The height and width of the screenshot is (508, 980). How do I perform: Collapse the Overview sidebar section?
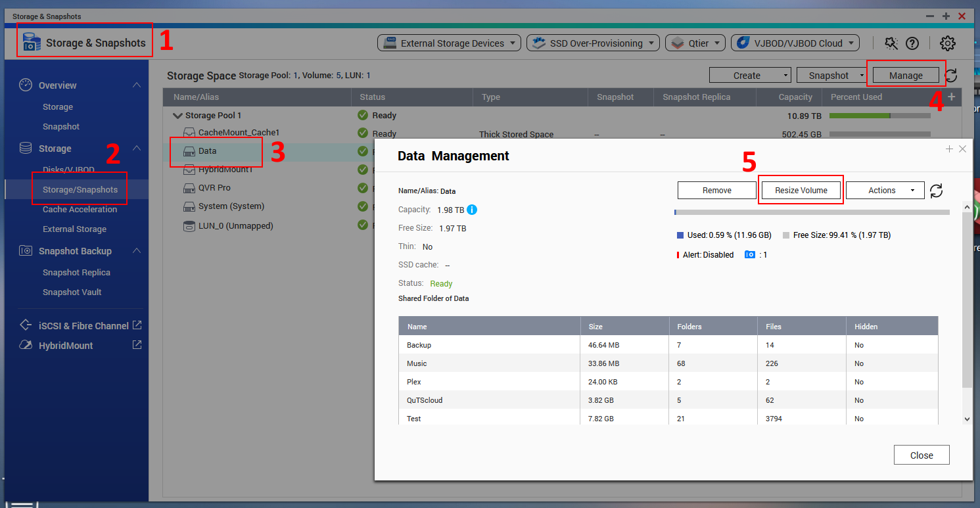tap(137, 85)
